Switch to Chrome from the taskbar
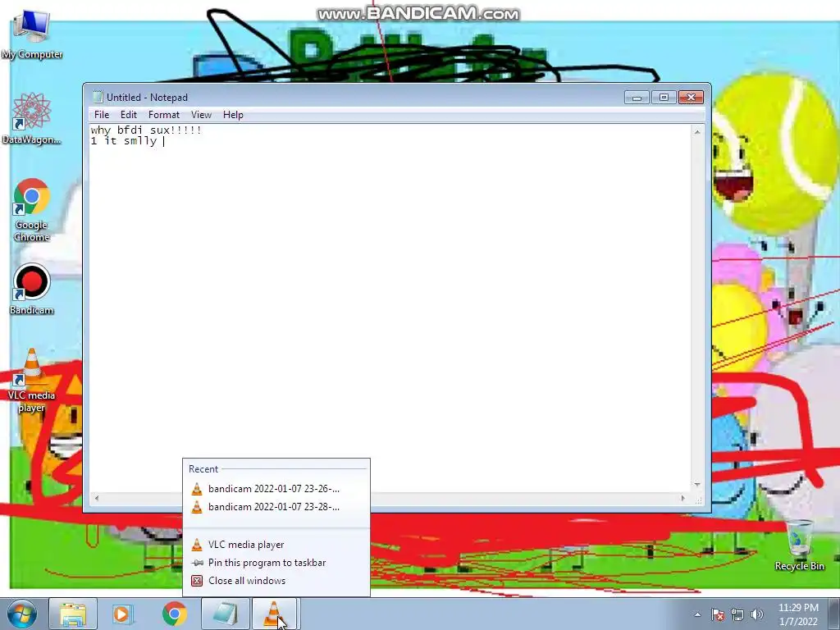Viewport: 840px width, 630px height. coord(174,614)
